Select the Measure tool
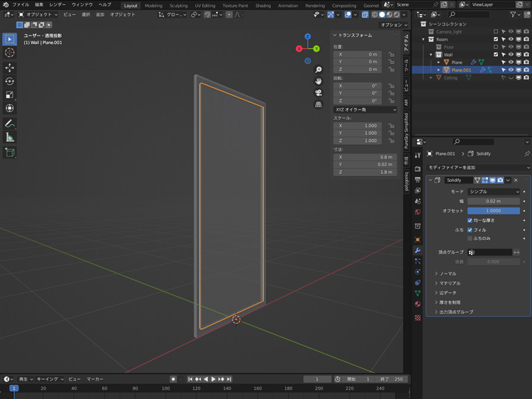Viewport: 532px width, 399px height. [x=10, y=137]
